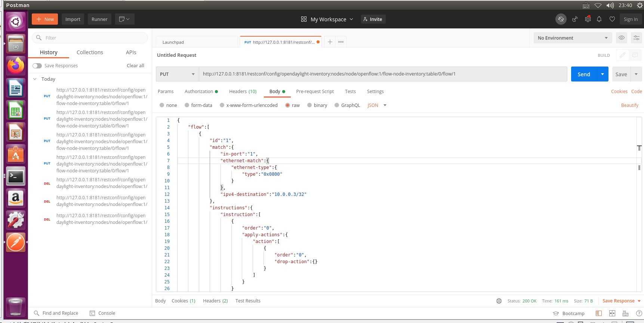Click Beautify link

(630, 105)
